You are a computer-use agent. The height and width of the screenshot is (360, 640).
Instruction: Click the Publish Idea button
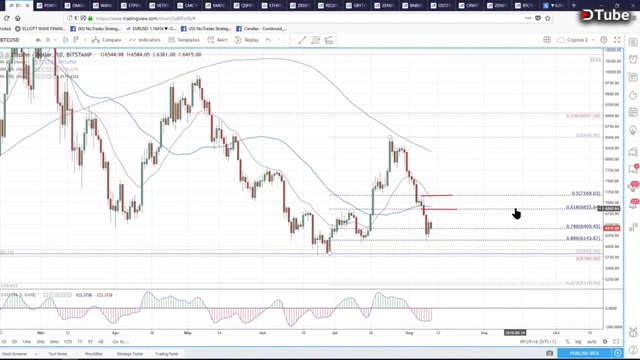click(584, 353)
